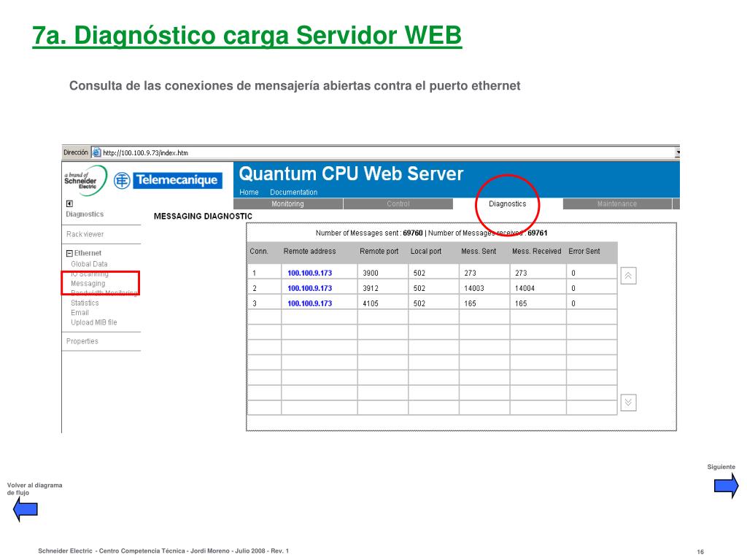Switch to the Maintenance tab
Viewport: 747px width, 560px height.
tap(617, 204)
